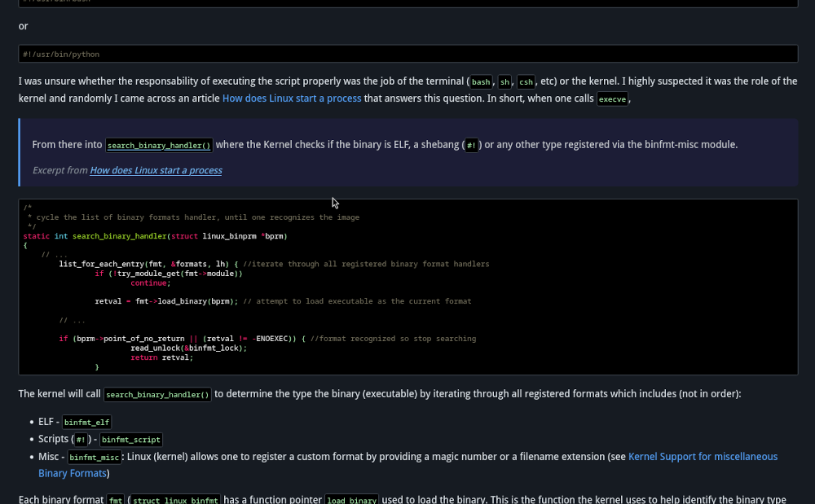Click the struct linux_binfmt snippet at the bottom
The image size is (815, 504).
(x=174, y=499)
